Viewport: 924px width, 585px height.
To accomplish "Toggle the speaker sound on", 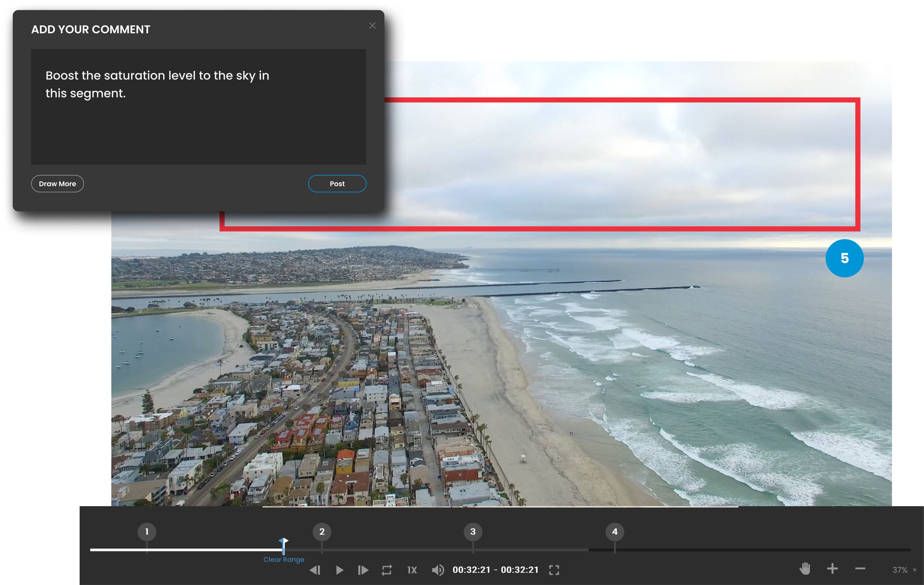I will (437, 570).
